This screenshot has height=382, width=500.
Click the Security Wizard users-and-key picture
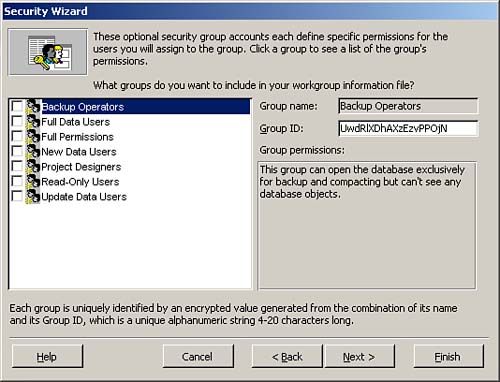pyautogui.click(x=48, y=52)
